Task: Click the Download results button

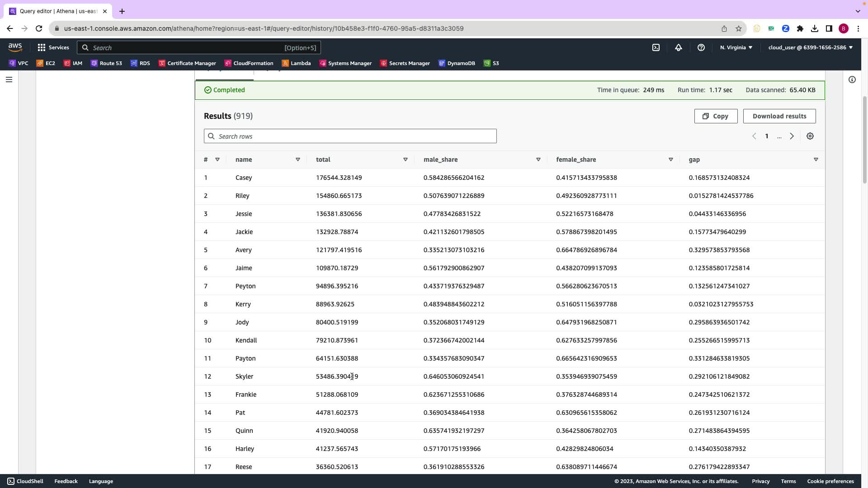Action: point(779,116)
